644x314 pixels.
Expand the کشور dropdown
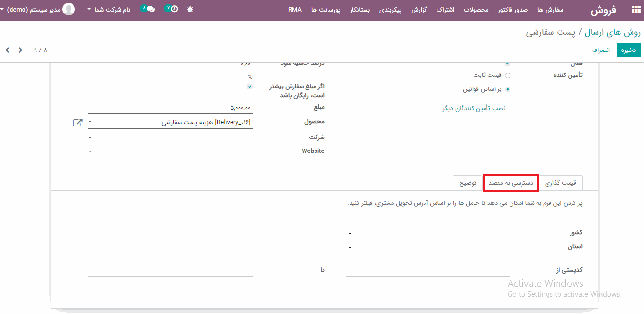pyautogui.click(x=428, y=233)
